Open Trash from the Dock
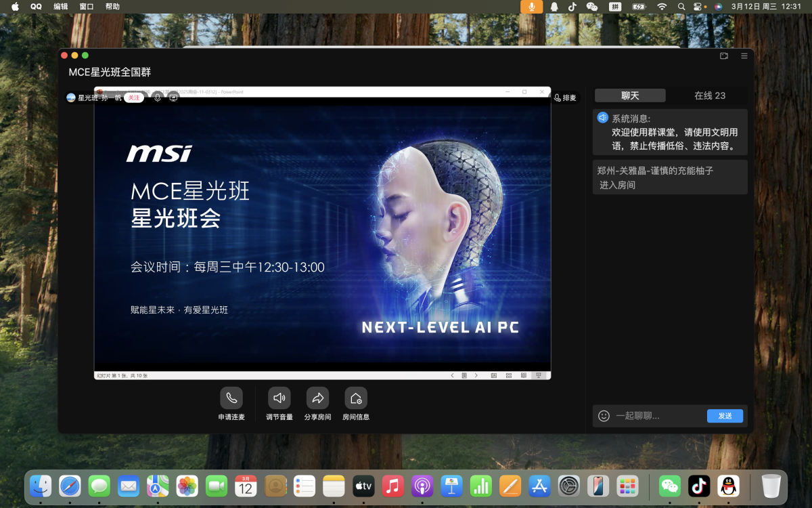This screenshot has height=508, width=812. click(x=771, y=486)
